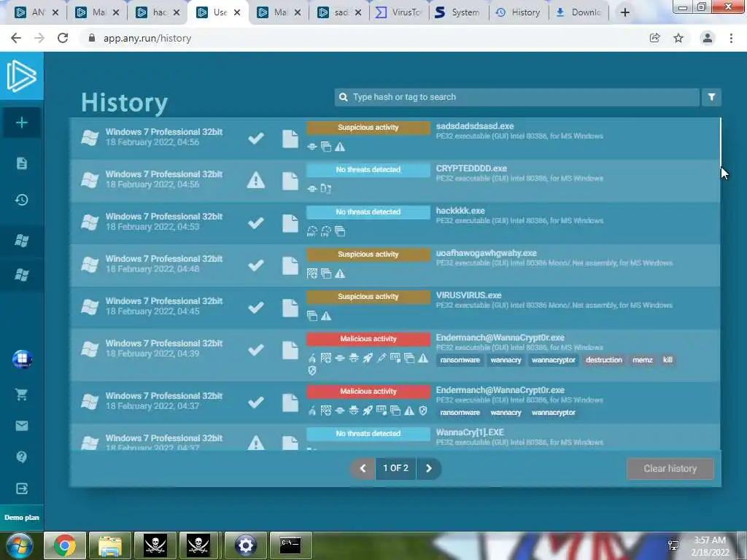The width and height of the screenshot is (747, 560).
Task: Click the sign out icon in sidebar
Action: 21,489
